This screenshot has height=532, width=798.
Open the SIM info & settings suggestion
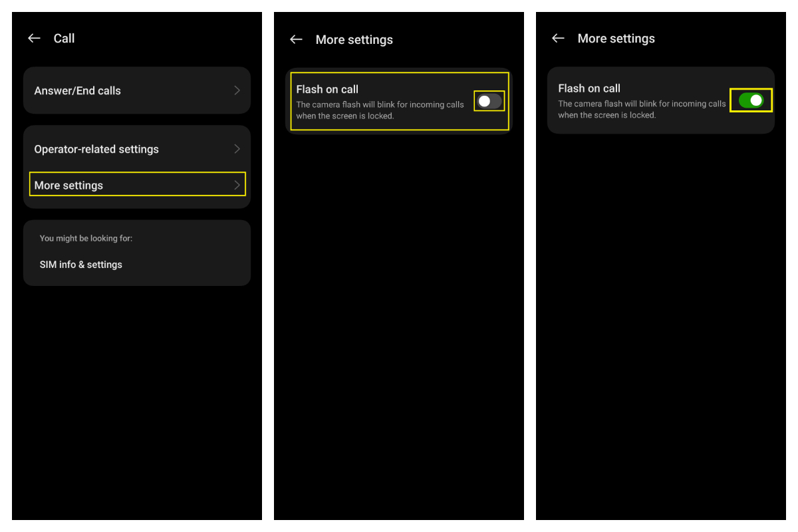tap(81, 265)
